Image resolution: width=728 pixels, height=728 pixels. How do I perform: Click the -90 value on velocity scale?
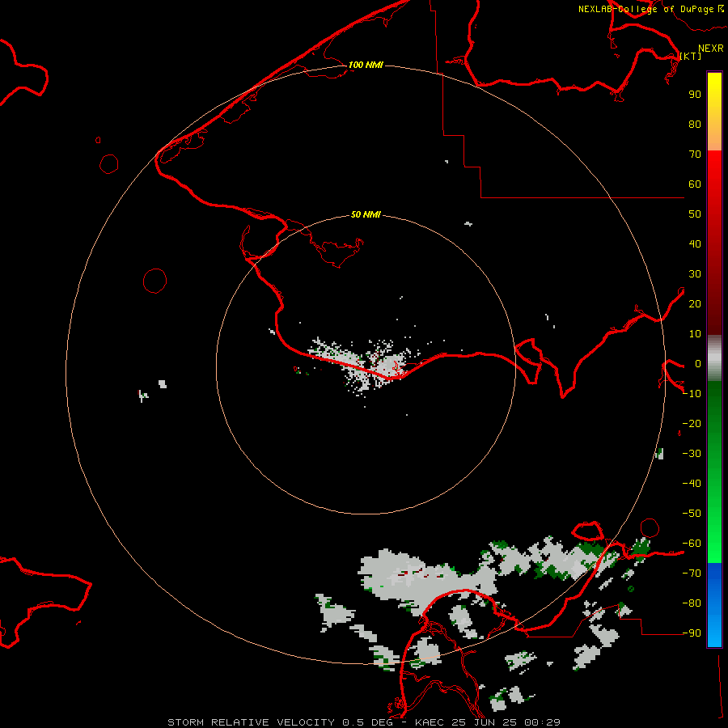[x=692, y=633]
